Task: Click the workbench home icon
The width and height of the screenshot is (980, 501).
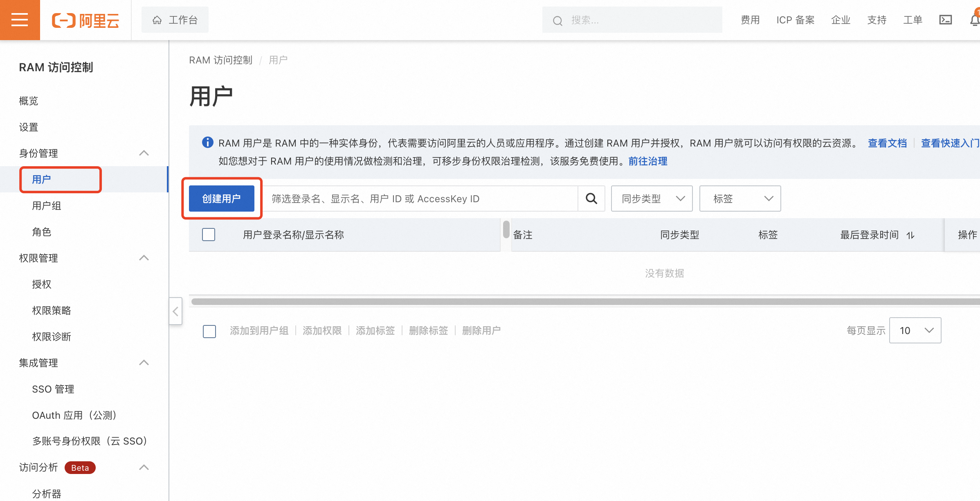Action: pyautogui.click(x=157, y=20)
